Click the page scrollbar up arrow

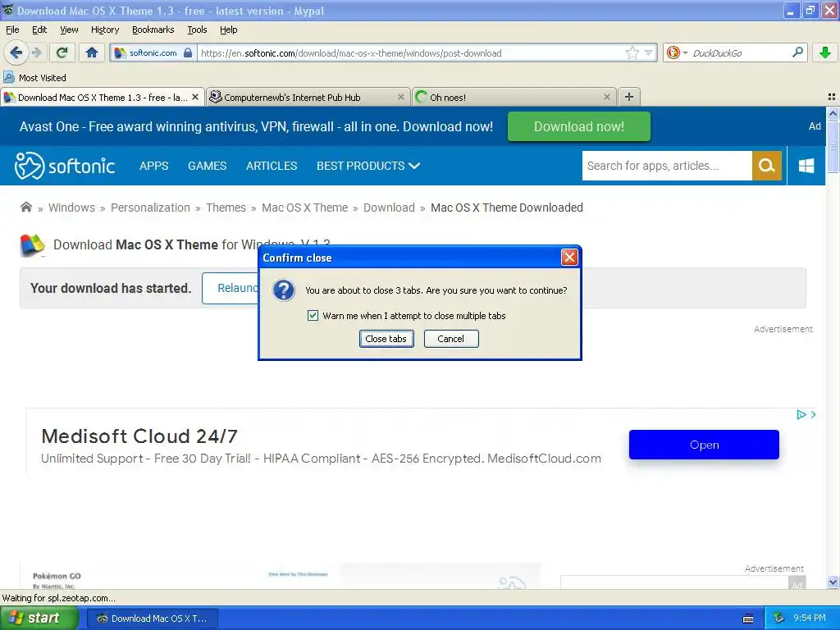click(833, 113)
